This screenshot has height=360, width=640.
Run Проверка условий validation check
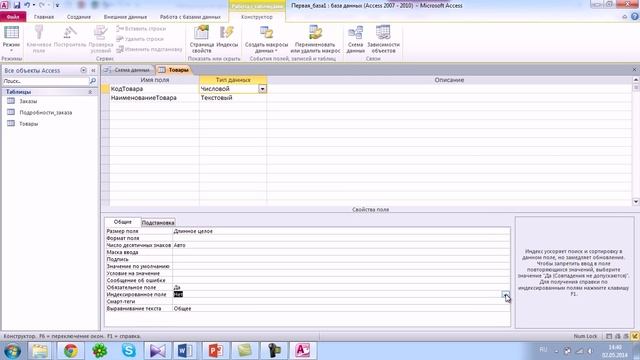100,39
